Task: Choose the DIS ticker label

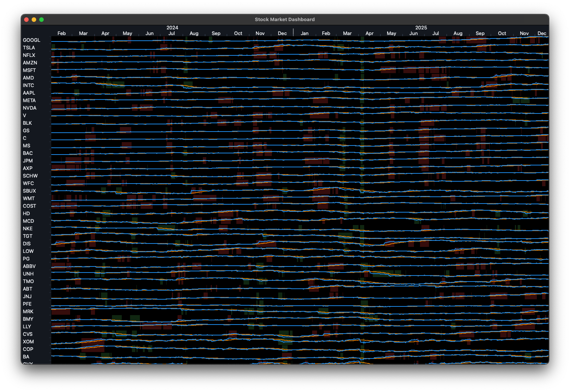Action: pyautogui.click(x=27, y=244)
